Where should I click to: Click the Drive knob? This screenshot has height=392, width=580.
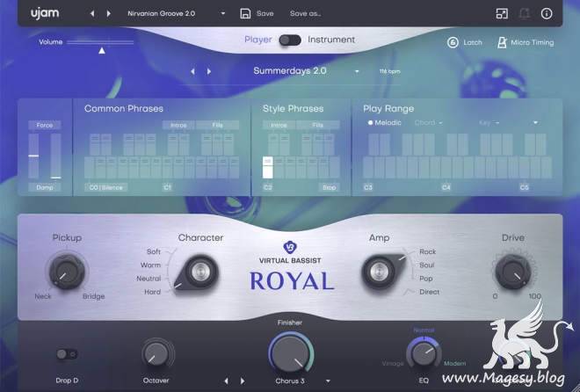click(x=513, y=272)
